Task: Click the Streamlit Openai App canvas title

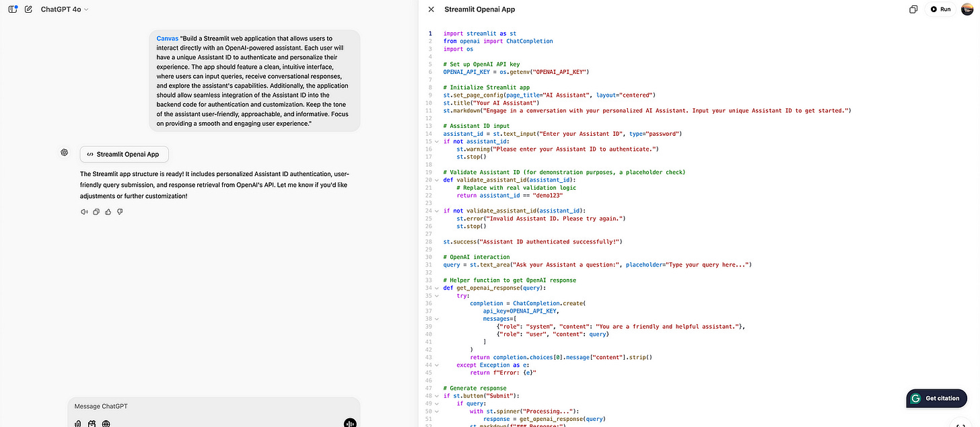Action: 480,9
